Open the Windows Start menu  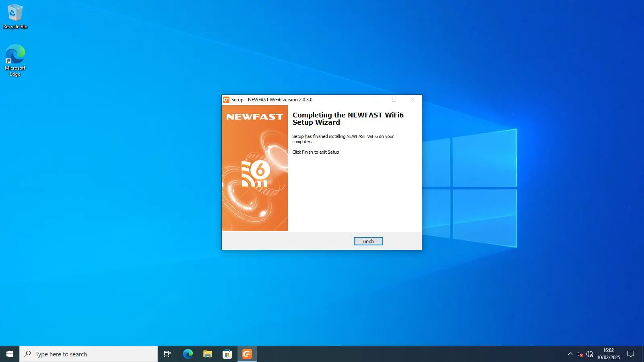pyautogui.click(x=10, y=354)
